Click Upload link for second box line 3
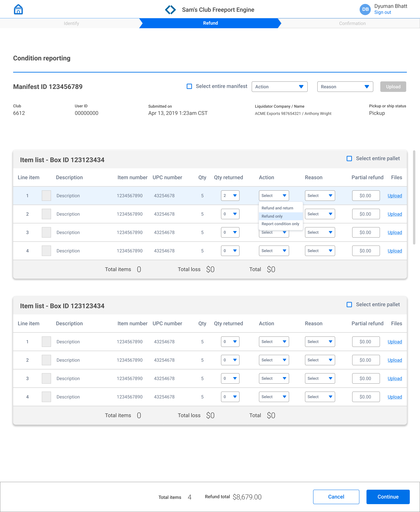The image size is (420, 512). click(x=395, y=379)
